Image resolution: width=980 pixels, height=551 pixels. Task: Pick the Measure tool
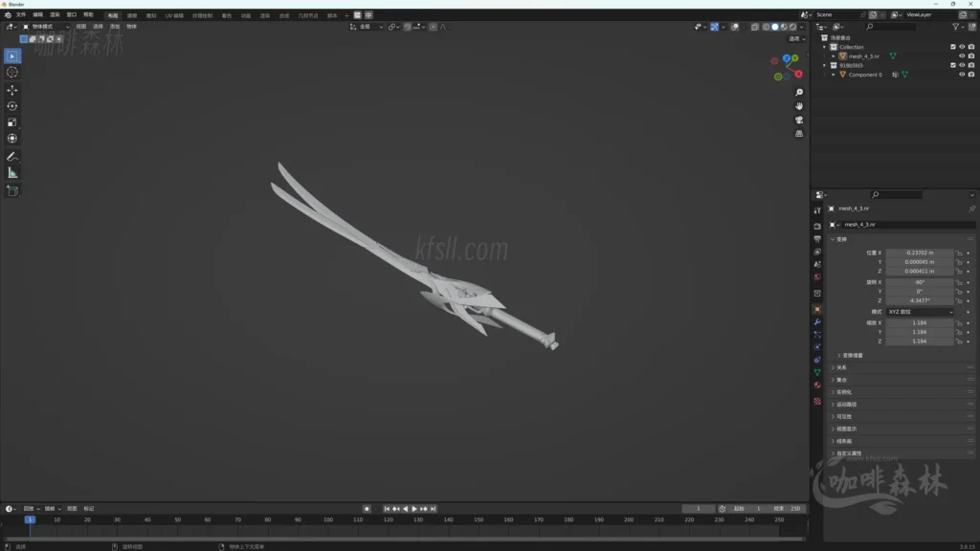click(x=12, y=172)
